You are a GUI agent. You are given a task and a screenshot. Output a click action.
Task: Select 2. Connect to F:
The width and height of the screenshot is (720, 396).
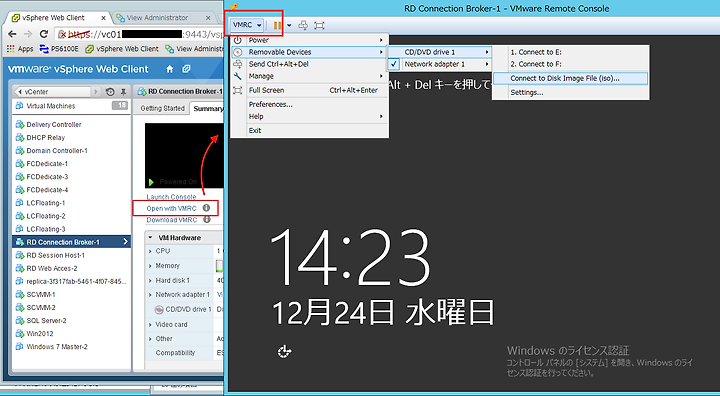(571, 64)
